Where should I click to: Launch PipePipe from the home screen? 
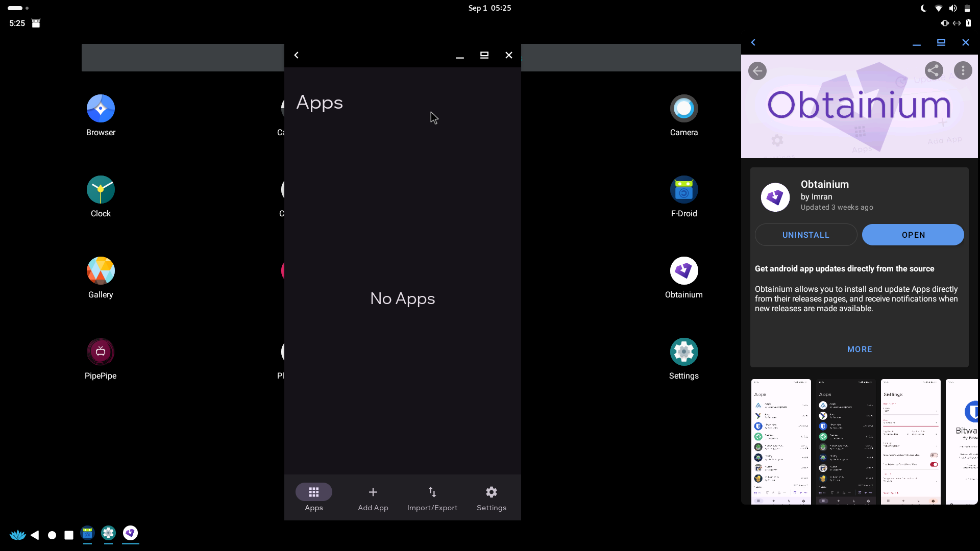click(101, 352)
